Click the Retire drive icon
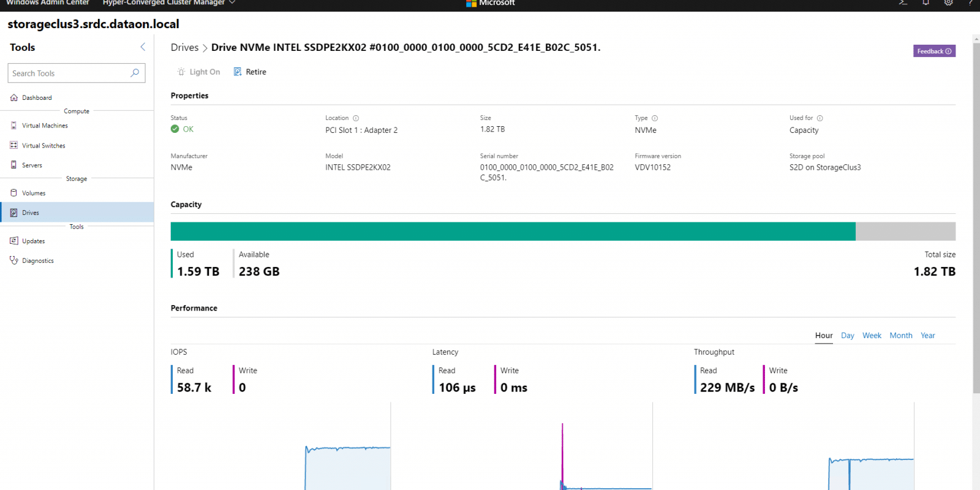 pos(238,72)
